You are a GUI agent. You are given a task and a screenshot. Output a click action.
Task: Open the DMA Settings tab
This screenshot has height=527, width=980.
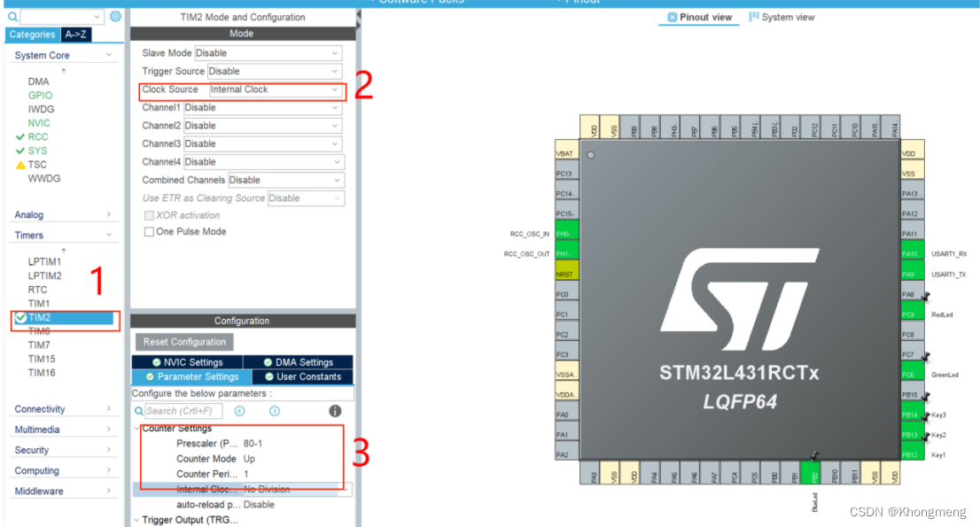pyautogui.click(x=298, y=362)
